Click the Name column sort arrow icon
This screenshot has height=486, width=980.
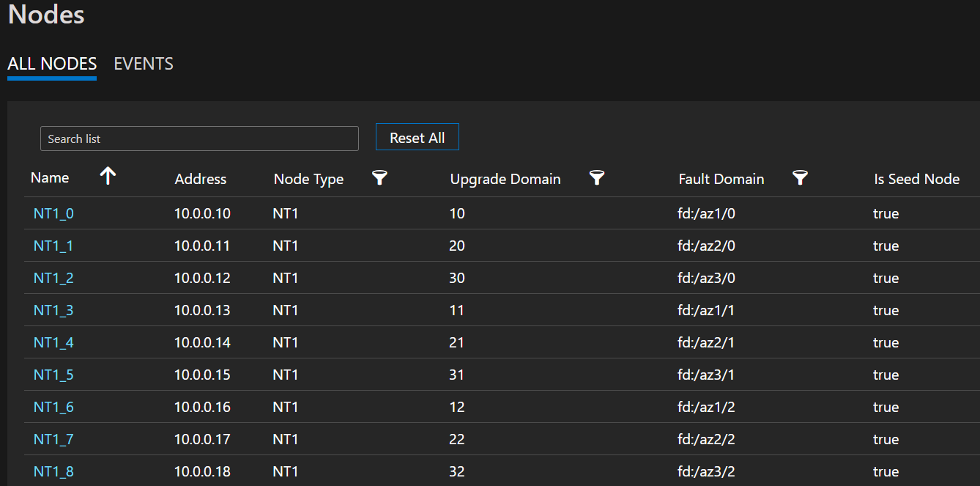(x=108, y=176)
